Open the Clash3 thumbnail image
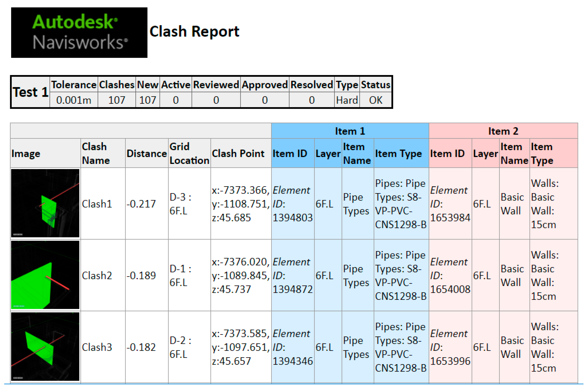 point(45,346)
